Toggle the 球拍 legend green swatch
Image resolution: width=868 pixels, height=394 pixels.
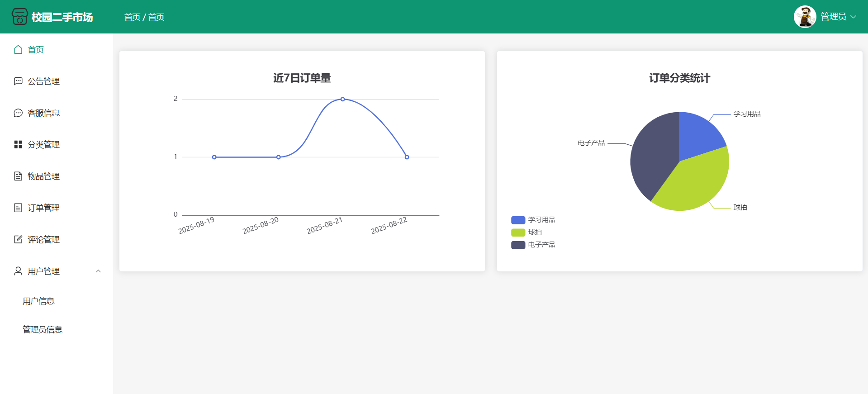(518, 233)
